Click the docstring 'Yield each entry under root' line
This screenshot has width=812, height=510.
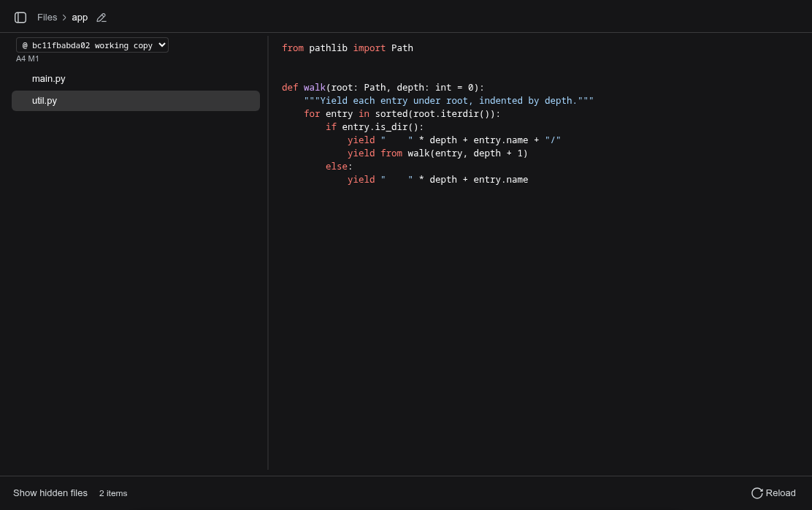448,101
